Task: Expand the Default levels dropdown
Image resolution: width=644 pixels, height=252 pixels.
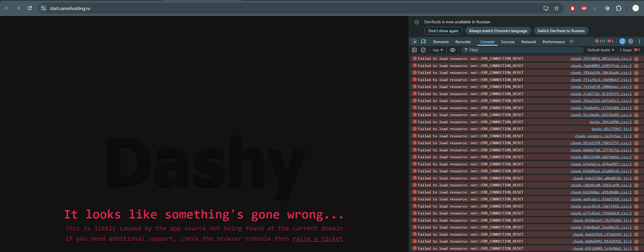Action: [x=600, y=50]
